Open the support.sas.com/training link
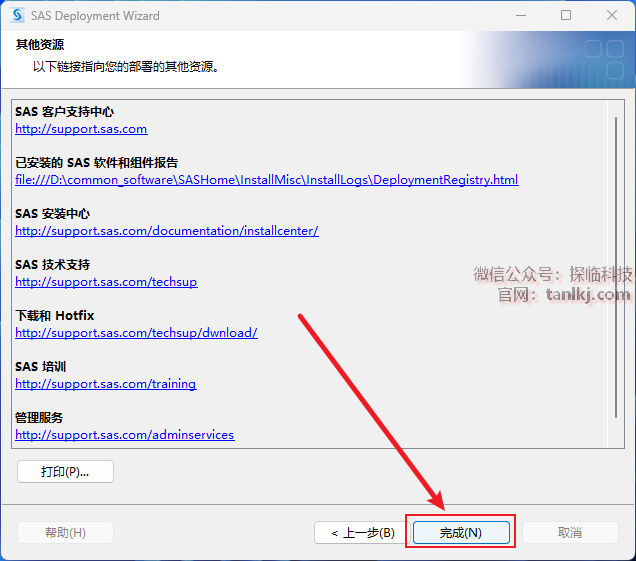The image size is (636, 561). (106, 384)
